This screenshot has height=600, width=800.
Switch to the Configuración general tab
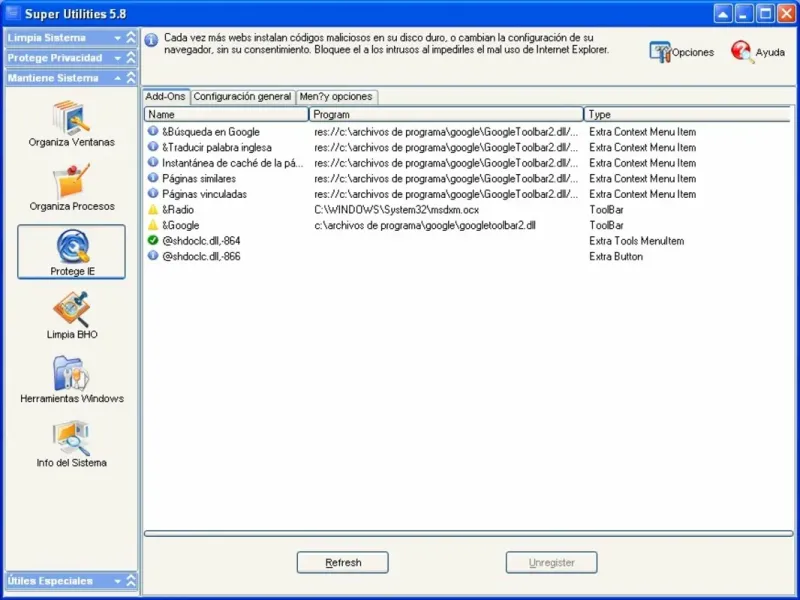pos(242,97)
